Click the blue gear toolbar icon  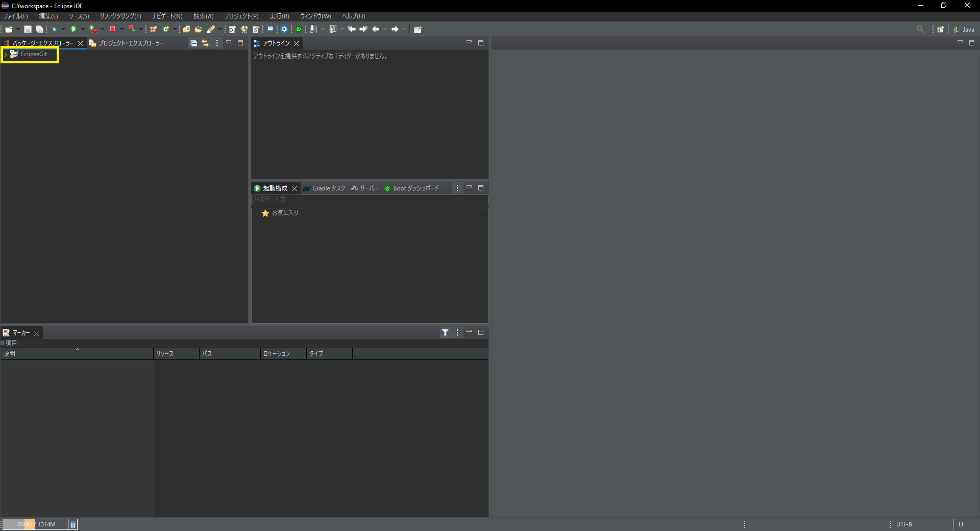coord(284,29)
